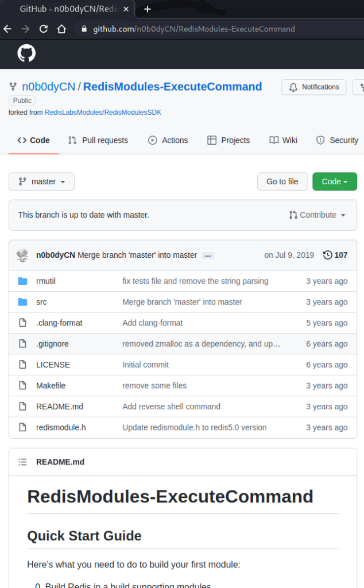This screenshot has height=588, width=364.
Task: Click the README.md file icon in list
Action: coord(22,407)
